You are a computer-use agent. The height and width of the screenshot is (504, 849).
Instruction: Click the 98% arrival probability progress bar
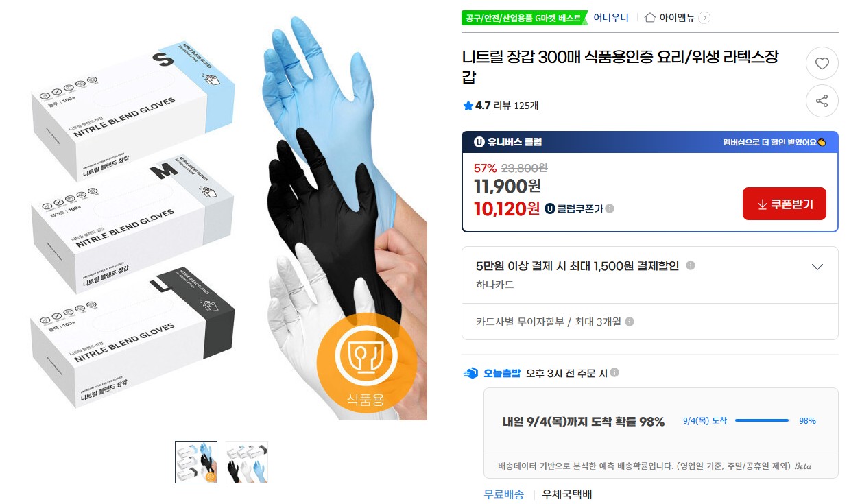coord(762,420)
